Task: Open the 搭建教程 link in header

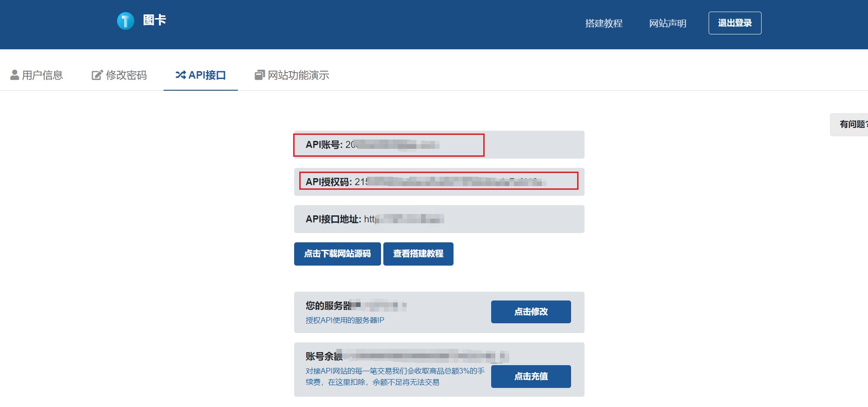Action: (604, 23)
